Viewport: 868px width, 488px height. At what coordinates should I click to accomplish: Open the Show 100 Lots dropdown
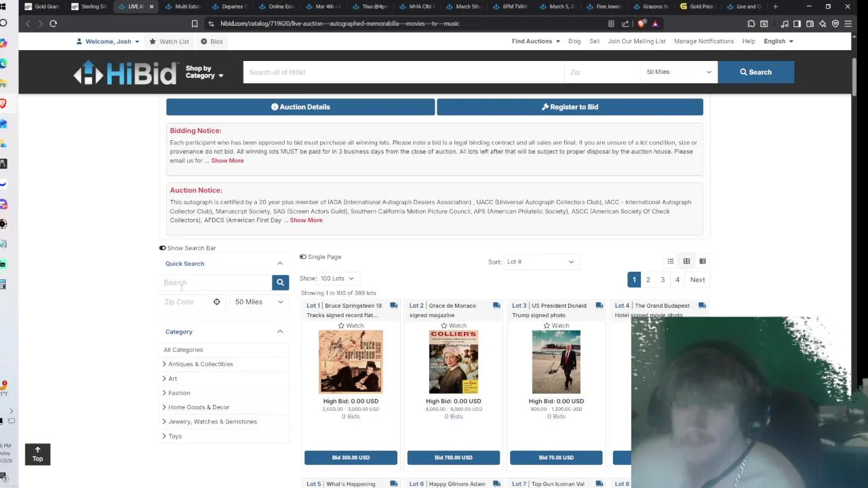337,279
